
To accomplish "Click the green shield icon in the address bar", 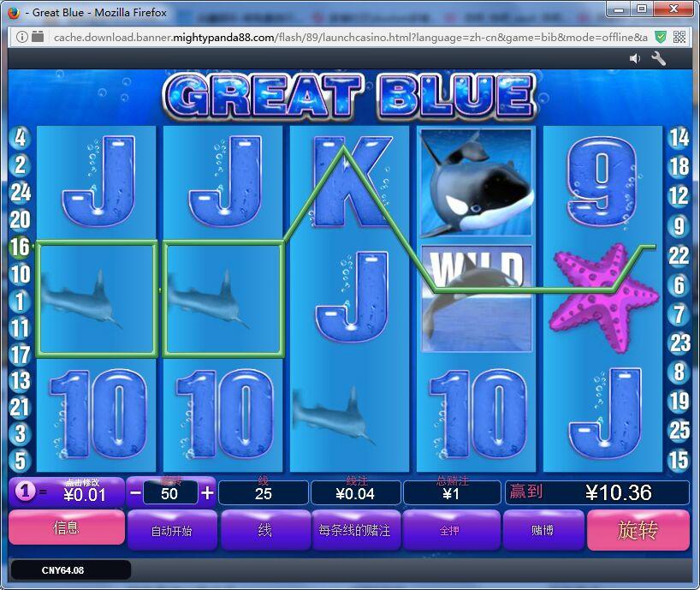I will [x=661, y=37].
